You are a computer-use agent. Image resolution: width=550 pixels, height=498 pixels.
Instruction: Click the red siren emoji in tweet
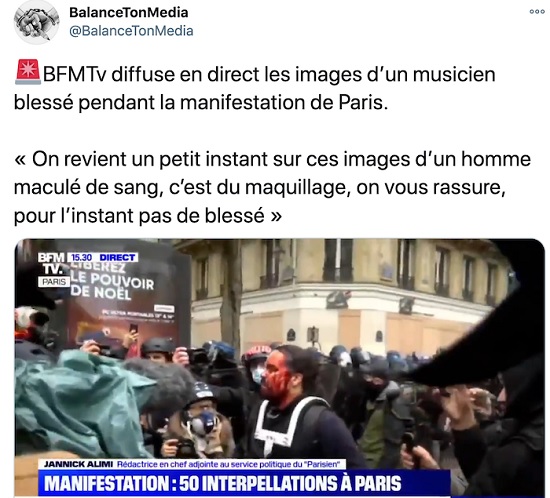pos(28,72)
